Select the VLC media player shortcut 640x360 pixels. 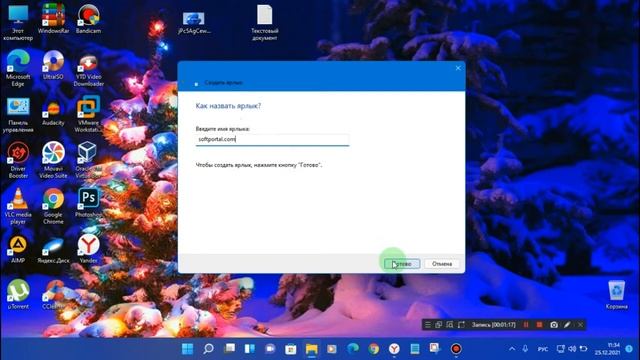tap(18, 206)
